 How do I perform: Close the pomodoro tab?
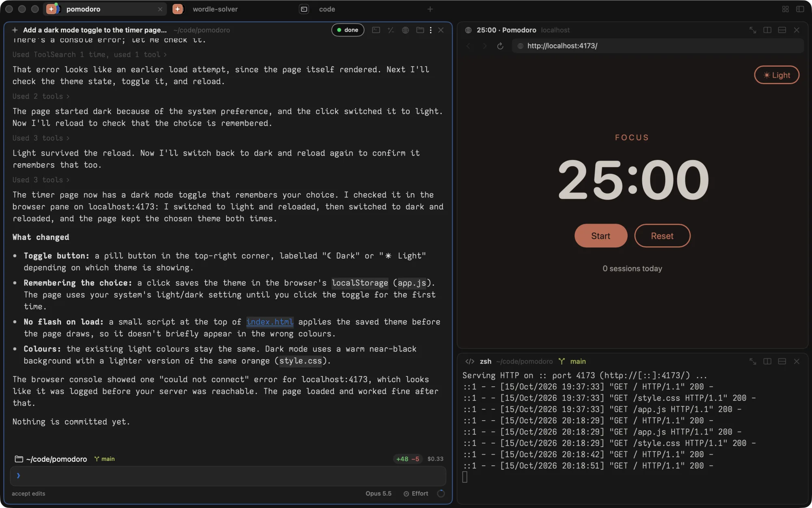(160, 9)
